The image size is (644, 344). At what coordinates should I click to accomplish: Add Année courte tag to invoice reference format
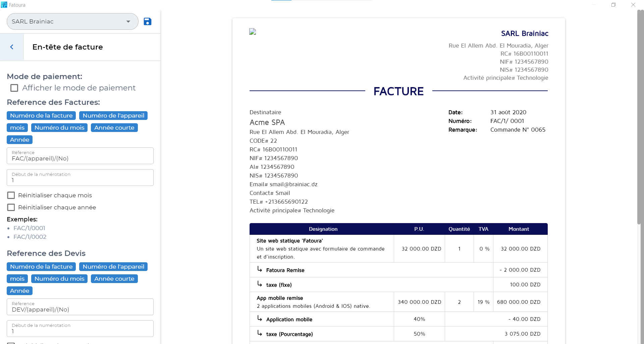pos(114,128)
